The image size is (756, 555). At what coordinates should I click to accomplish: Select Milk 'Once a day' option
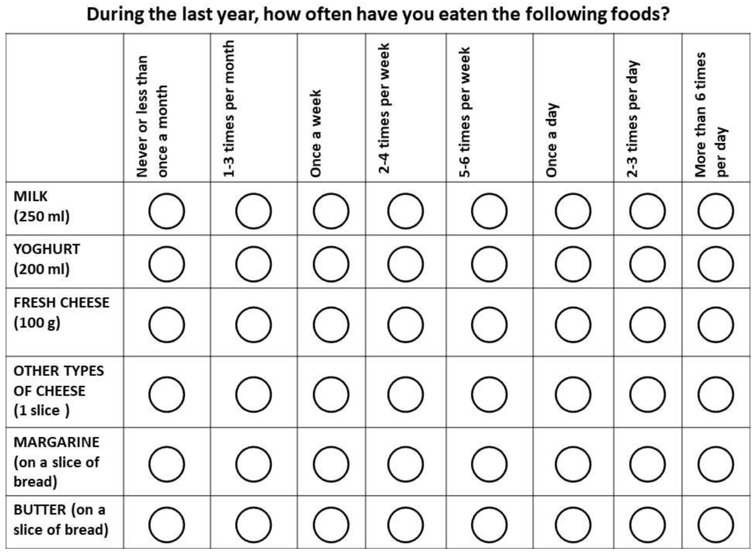573,211
